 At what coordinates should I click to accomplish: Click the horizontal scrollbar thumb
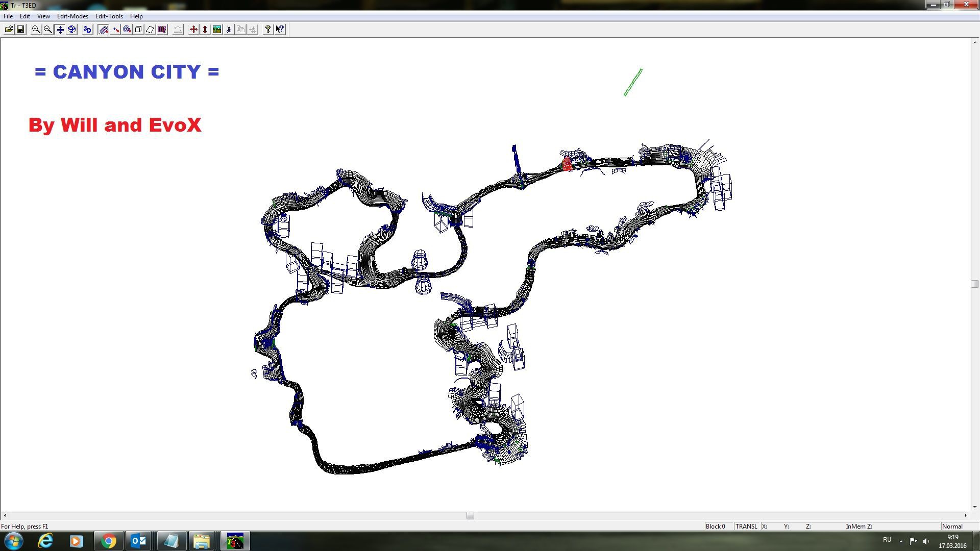(x=470, y=516)
